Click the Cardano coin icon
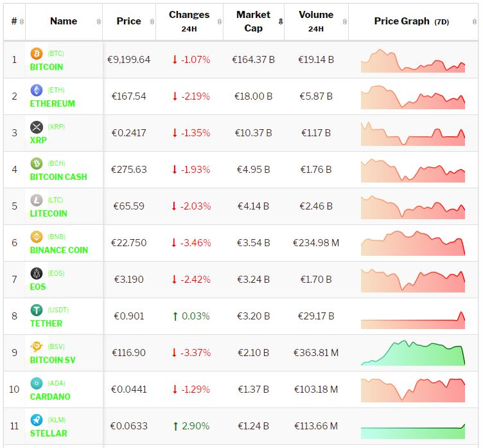Screen dimensions: 483x448 point(37,384)
